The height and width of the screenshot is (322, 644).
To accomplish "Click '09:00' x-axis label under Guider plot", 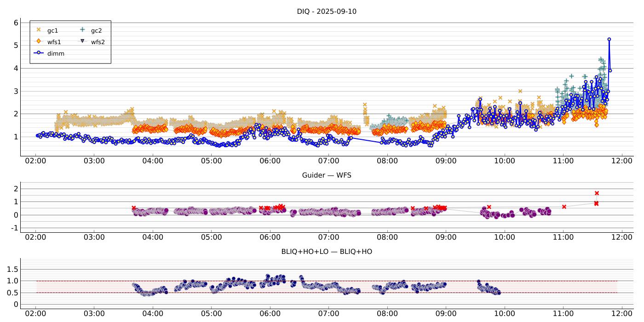I will click(x=446, y=237).
